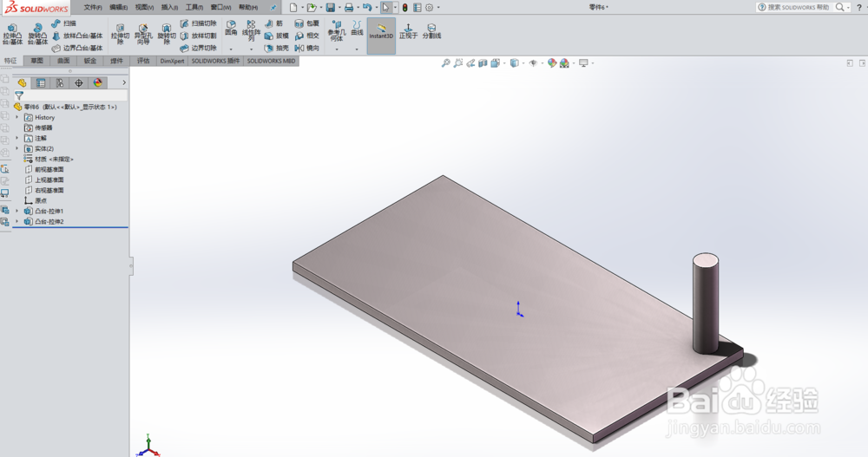Choose the 拔模 draft tool
The height and width of the screenshot is (457, 868).
tap(276, 36)
